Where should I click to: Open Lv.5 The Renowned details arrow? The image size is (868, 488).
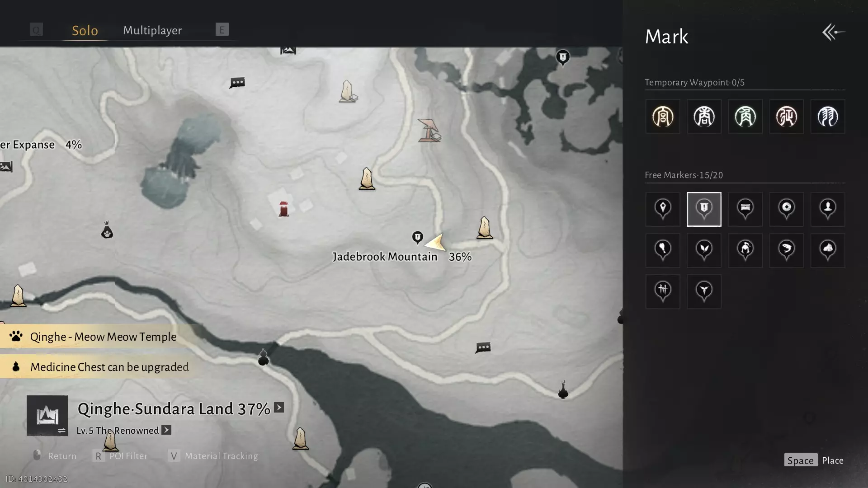[x=166, y=430]
